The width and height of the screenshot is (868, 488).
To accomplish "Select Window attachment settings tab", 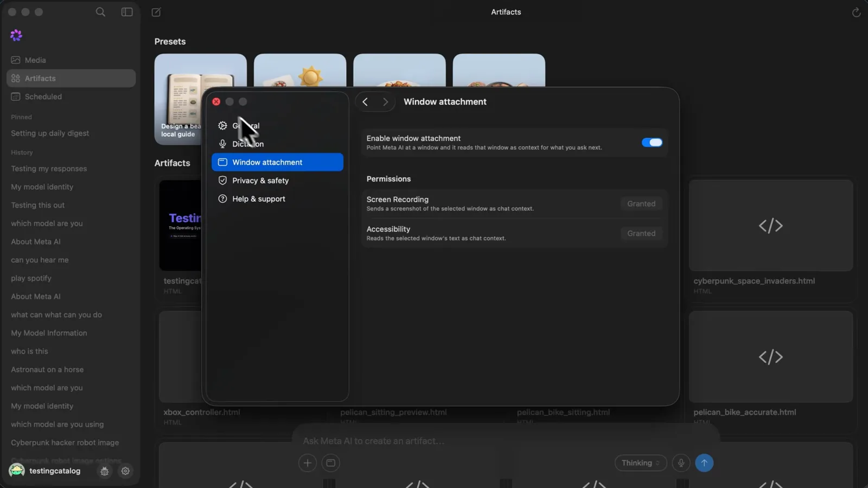I will pyautogui.click(x=277, y=162).
